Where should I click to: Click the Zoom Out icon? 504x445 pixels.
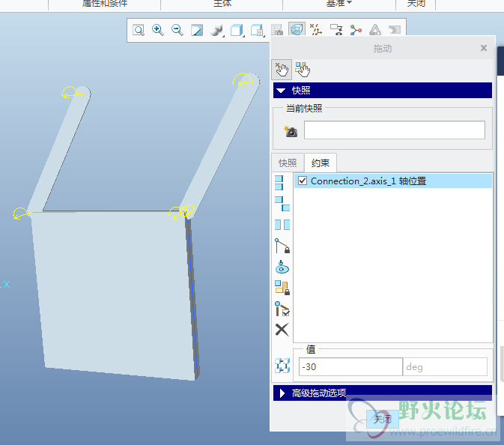177,30
